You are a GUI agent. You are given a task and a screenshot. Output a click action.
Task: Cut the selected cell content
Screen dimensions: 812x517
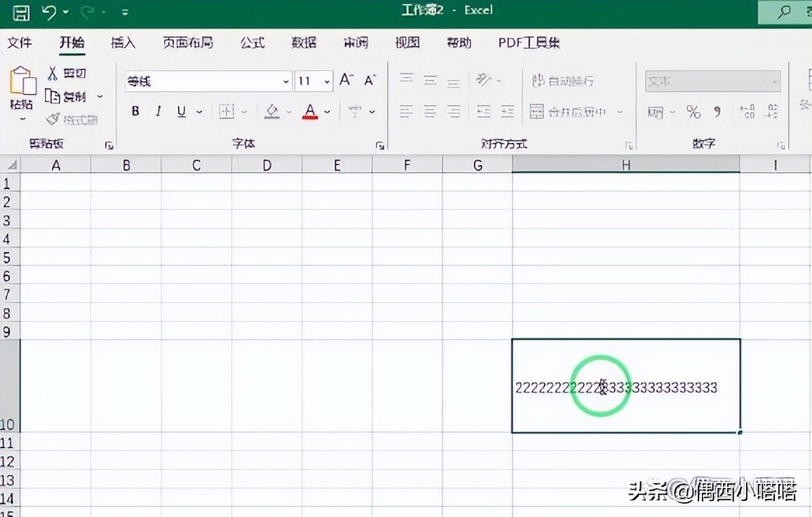point(73,72)
